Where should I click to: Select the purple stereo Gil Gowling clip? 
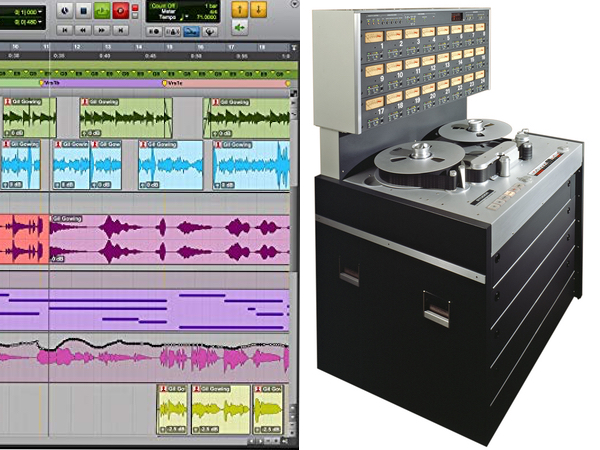pos(170,239)
